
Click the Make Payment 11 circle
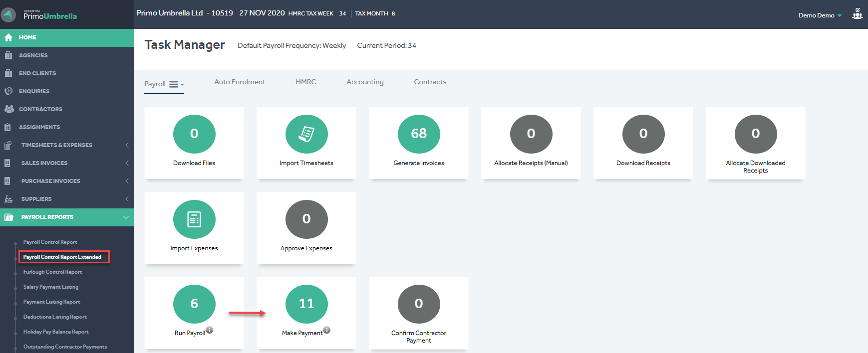tap(306, 304)
